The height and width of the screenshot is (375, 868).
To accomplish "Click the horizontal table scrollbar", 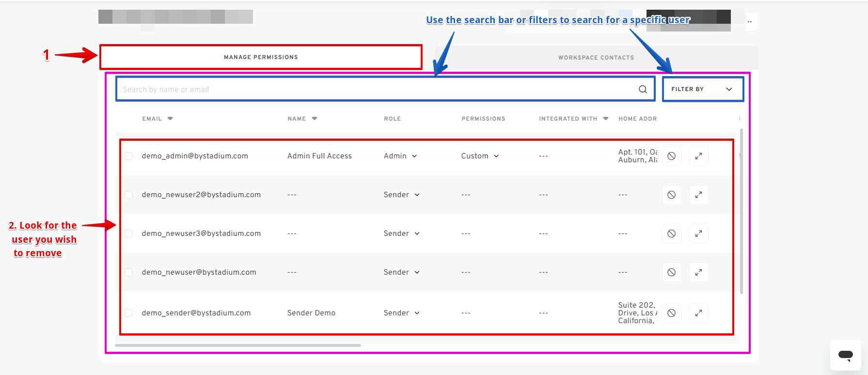I will click(x=237, y=345).
